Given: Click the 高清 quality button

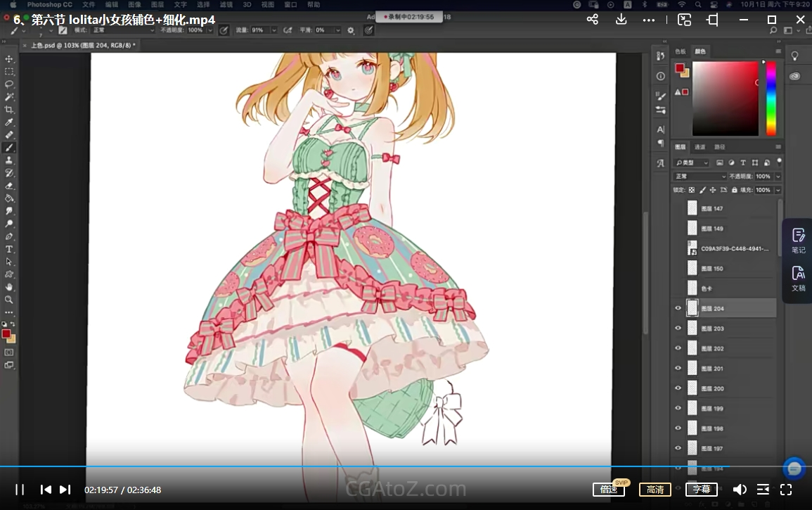Looking at the screenshot, I should tap(655, 490).
